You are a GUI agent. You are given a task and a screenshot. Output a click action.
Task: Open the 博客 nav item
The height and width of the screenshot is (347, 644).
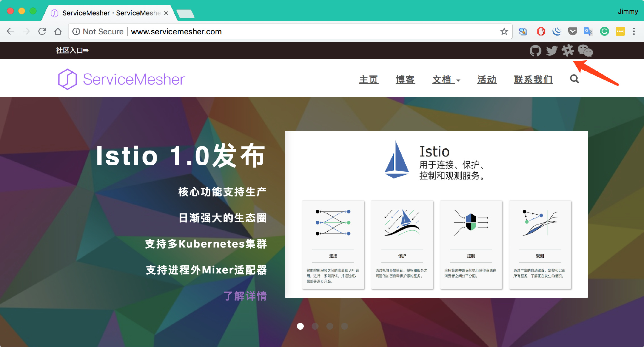tap(405, 80)
